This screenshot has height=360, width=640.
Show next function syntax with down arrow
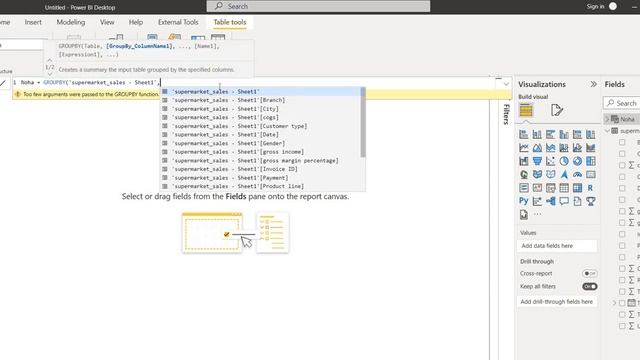coord(50,74)
